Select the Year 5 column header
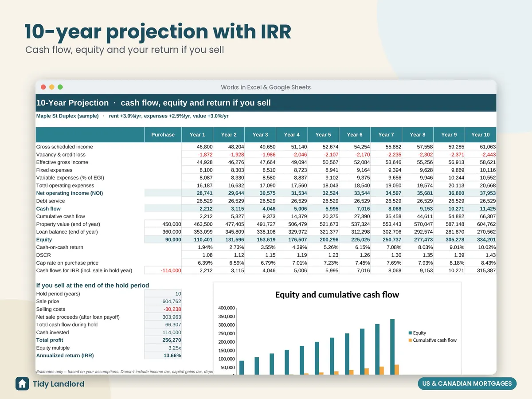 [323, 135]
